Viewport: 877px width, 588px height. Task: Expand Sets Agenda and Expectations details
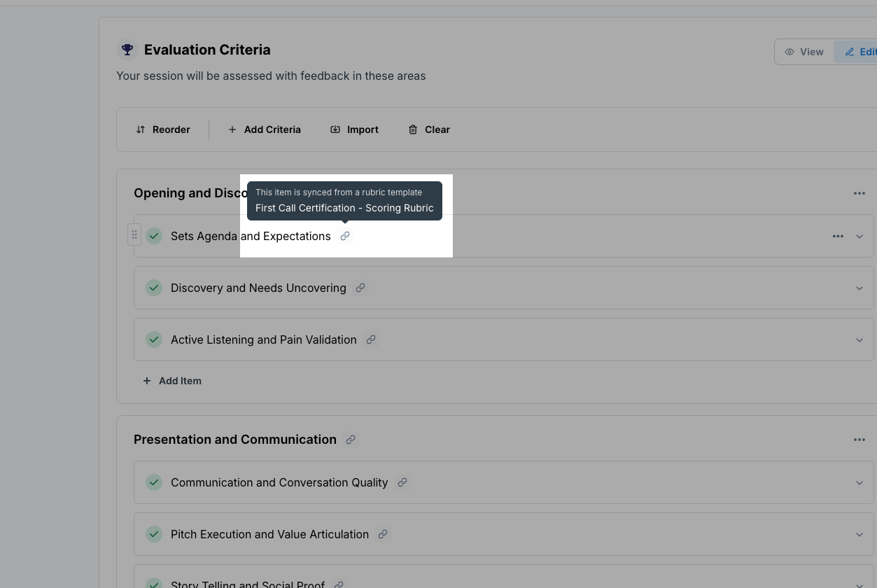click(x=860, y=236)
